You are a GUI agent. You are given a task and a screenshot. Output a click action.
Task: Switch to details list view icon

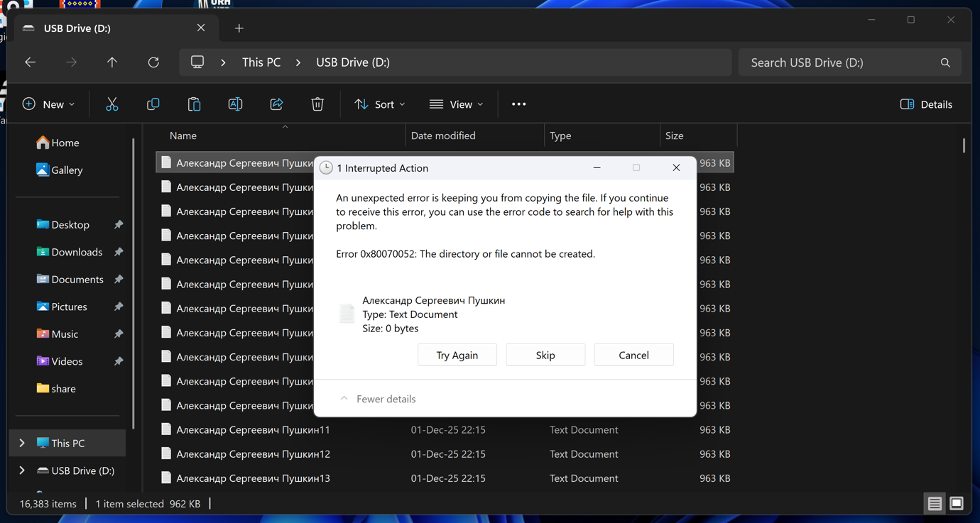(935, 504)
